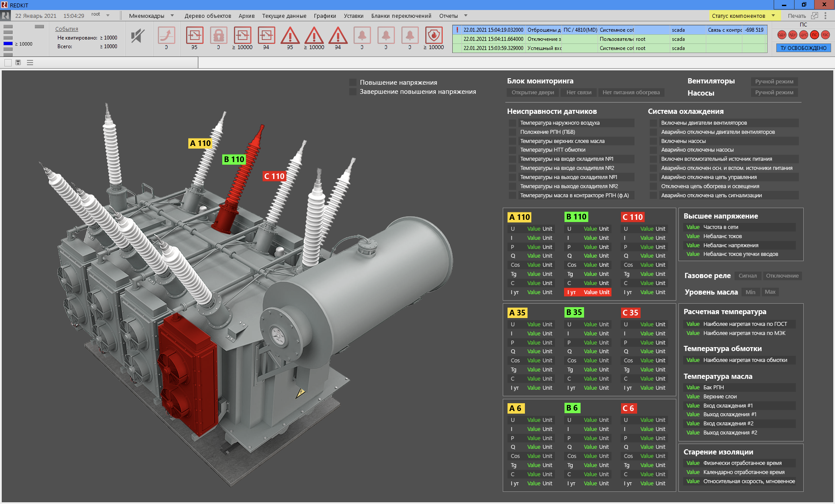This screenshot has width=835, height=504.
Task: Open the Уставки menu
Action: pyautogui.click(x=354, y=16)
